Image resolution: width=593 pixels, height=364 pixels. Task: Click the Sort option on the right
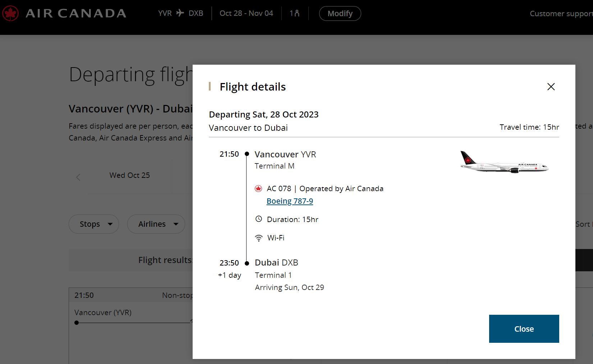(584, 224)
